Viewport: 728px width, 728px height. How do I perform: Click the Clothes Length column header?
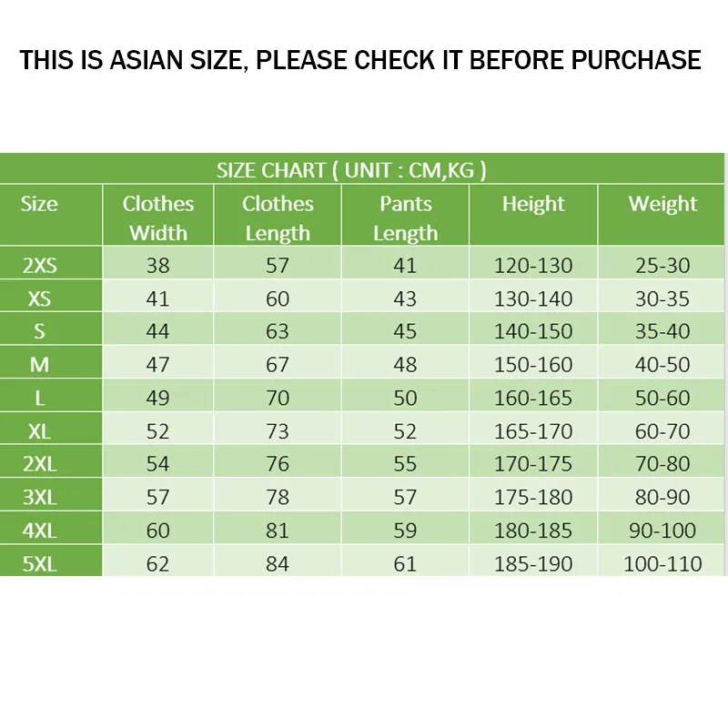tap(278, 217)
